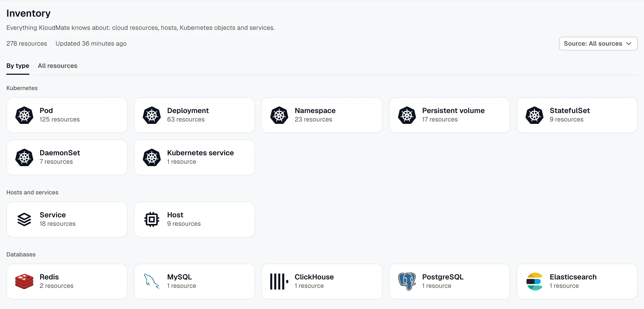644x309 pixels.
Task: Click the Elasticsearch colorful logo
Action: tap(534, 282)
